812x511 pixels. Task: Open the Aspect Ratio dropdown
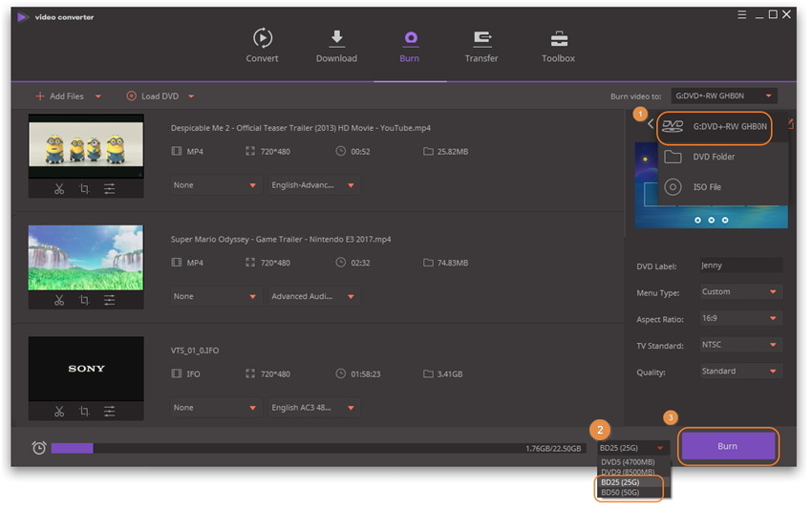[741, 318]
